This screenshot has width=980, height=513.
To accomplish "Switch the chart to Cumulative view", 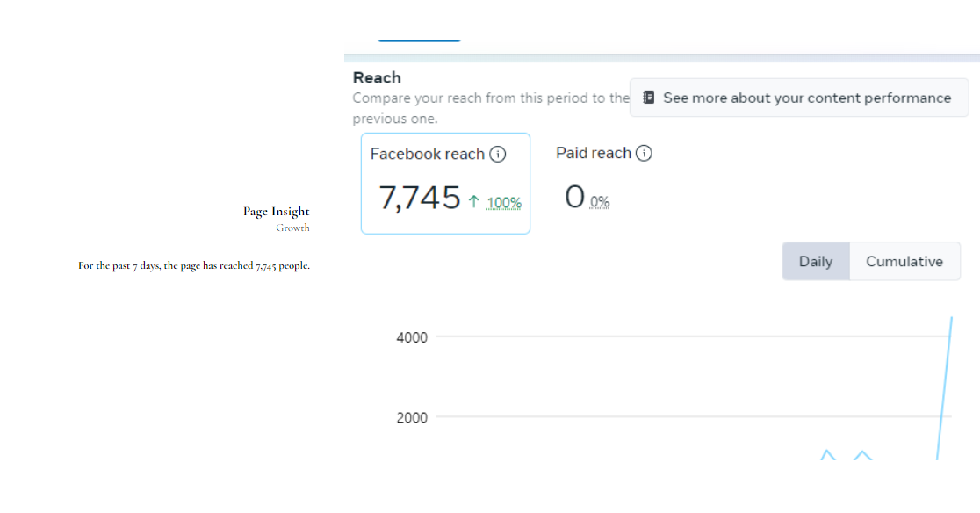I will pyautogui.click(x=904, y=262).
